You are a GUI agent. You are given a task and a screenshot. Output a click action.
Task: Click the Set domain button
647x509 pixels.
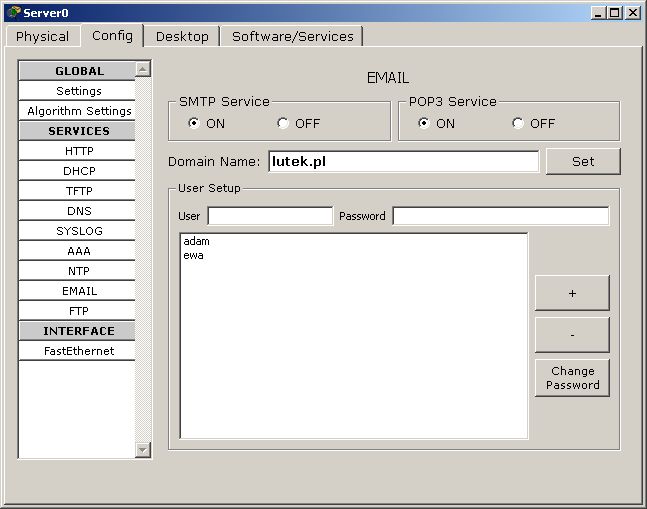(583, 161)
